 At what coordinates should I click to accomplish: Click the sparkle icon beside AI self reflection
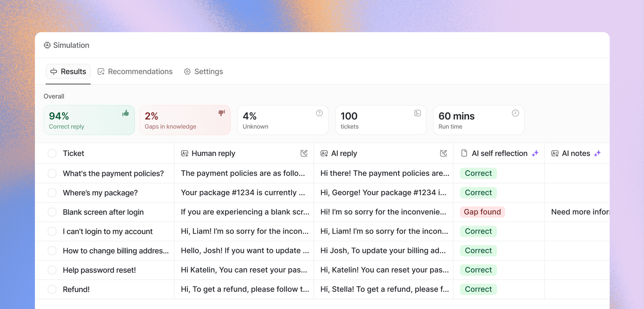coord(535,153)
